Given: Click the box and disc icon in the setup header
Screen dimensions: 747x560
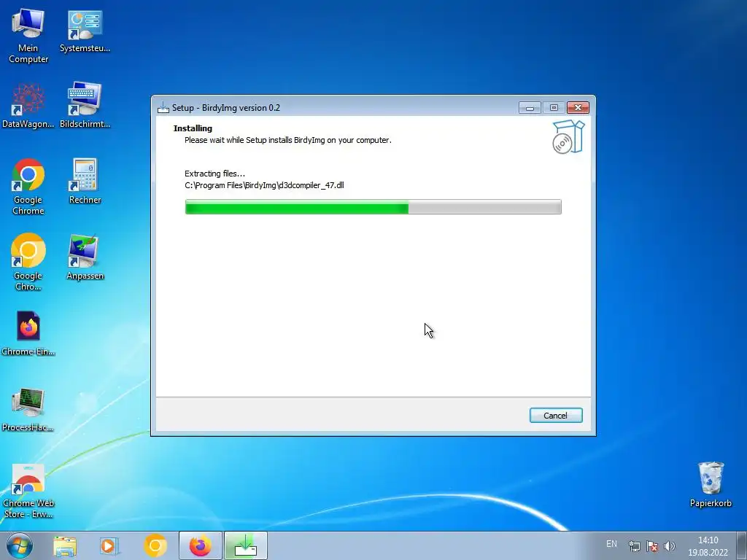Looking at the screenshot, I should pos(568,137).
